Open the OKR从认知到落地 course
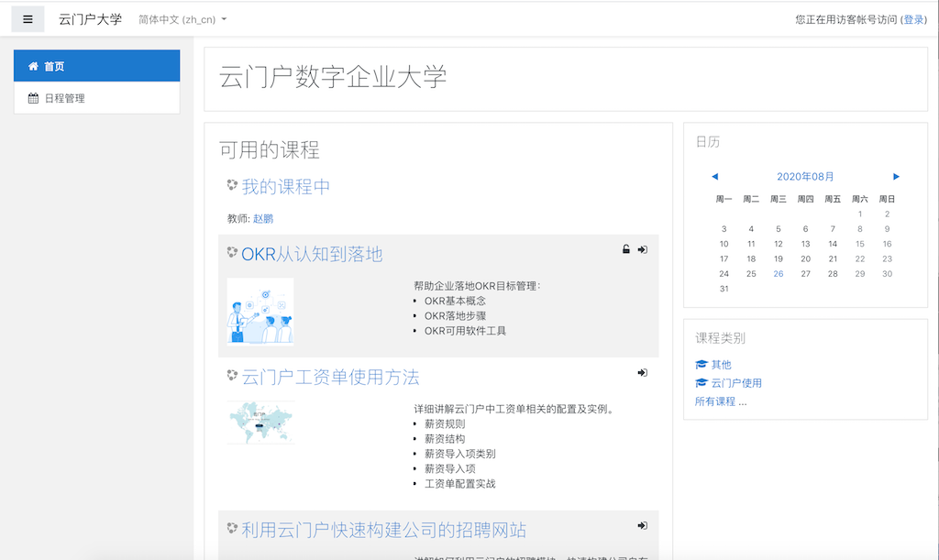 coord(312,254)
